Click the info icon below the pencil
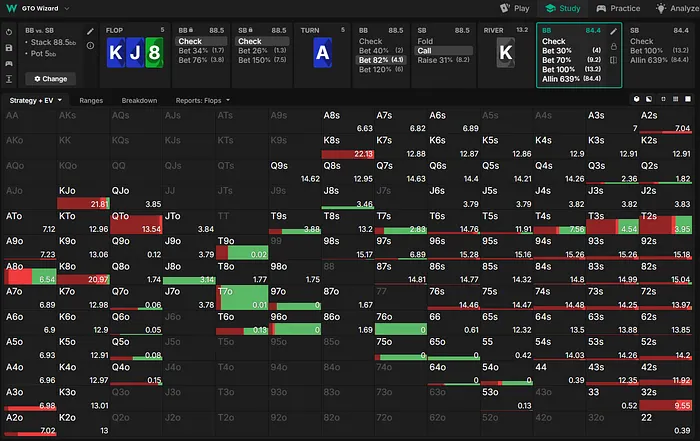 [90, 46]
